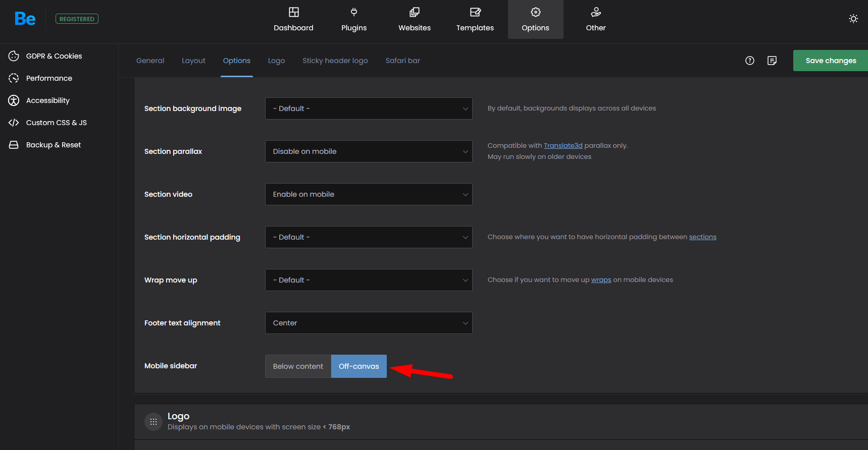This screenshot has width=868, height=450.
Task: Select the Options sub-tab
Action: click(x=237, y=61)
